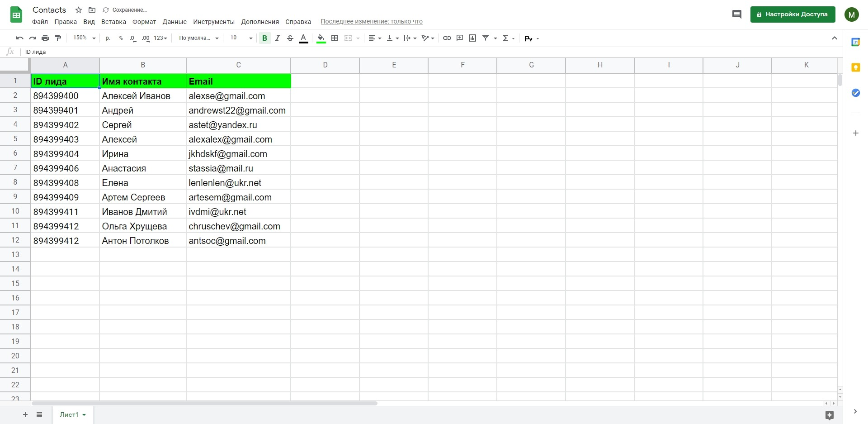The height and width of the screenshot is (424, 868).
Task: Open the Вставка menu
Action: (113, 22)
